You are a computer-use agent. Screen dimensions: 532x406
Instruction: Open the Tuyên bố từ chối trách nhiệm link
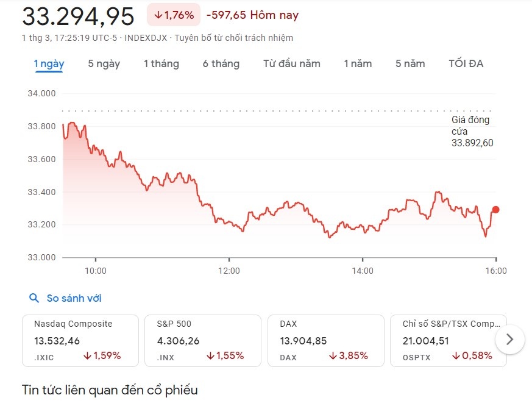(x=233, y=38)
